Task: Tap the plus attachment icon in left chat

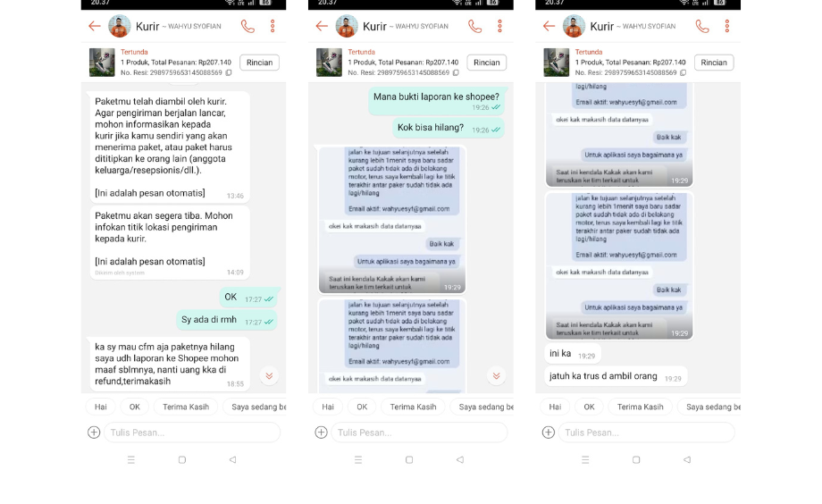Action: (x=94, y=433)
